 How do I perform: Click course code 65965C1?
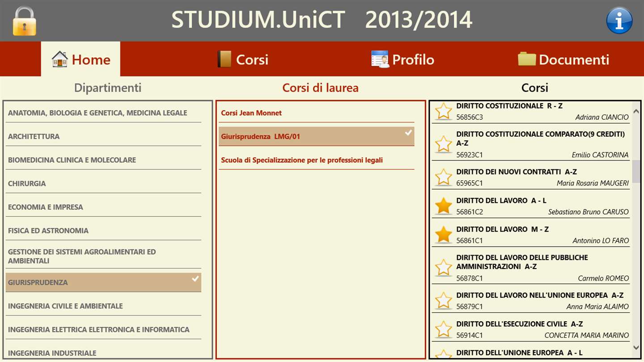pos(470,183)
